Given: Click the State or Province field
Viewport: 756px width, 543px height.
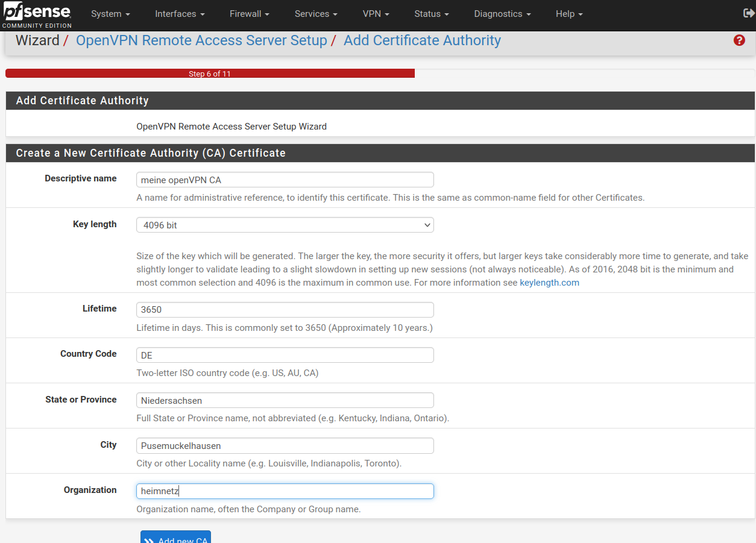Looking at the screenshot, I should [x=285, y=400].
